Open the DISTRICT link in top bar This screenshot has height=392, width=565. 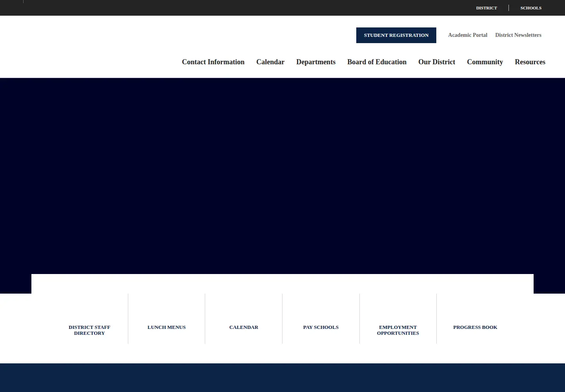[487, 8]
